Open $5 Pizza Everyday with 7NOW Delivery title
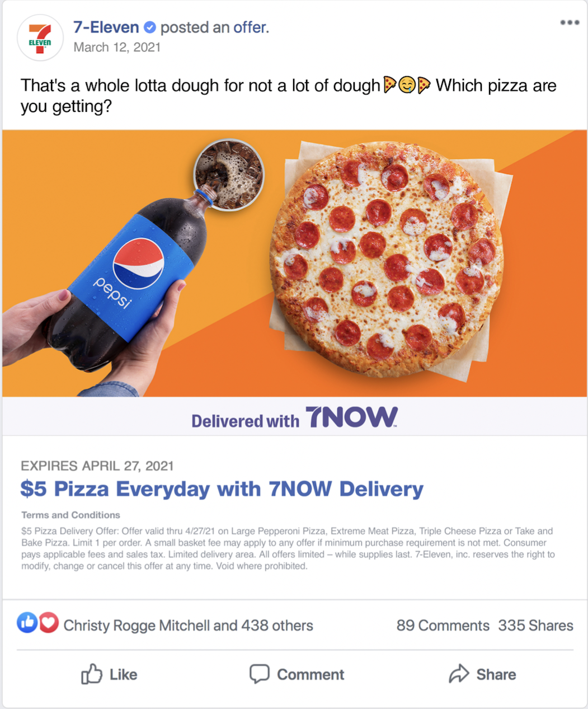This screenshot has width=588, height=709. 222,489
